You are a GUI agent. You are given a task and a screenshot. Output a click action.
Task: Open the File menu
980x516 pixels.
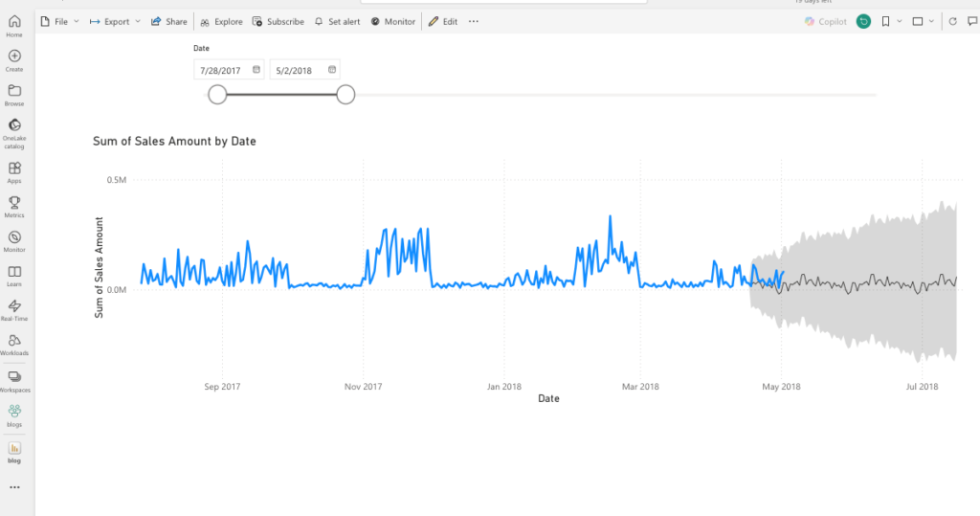click(x=60, y=21)
